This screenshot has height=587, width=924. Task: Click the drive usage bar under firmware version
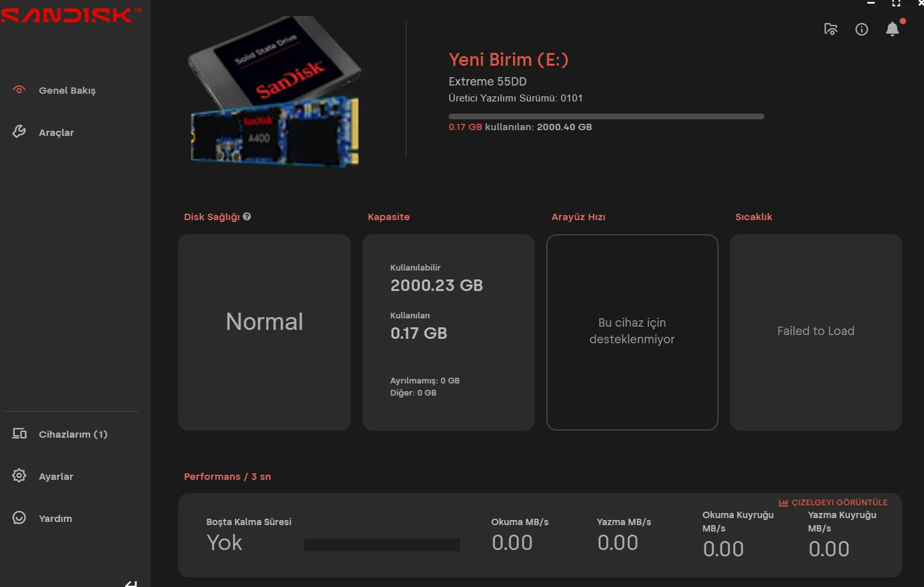(606, 116)
